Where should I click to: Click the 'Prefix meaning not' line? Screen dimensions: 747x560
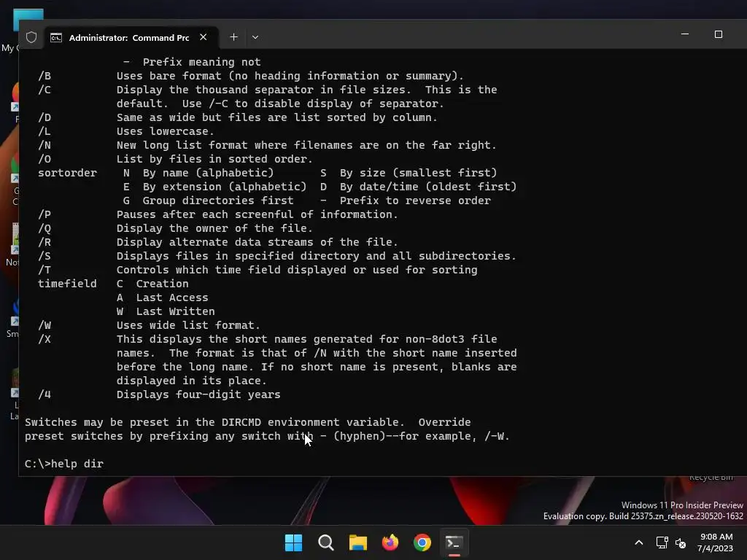[201, 62]
